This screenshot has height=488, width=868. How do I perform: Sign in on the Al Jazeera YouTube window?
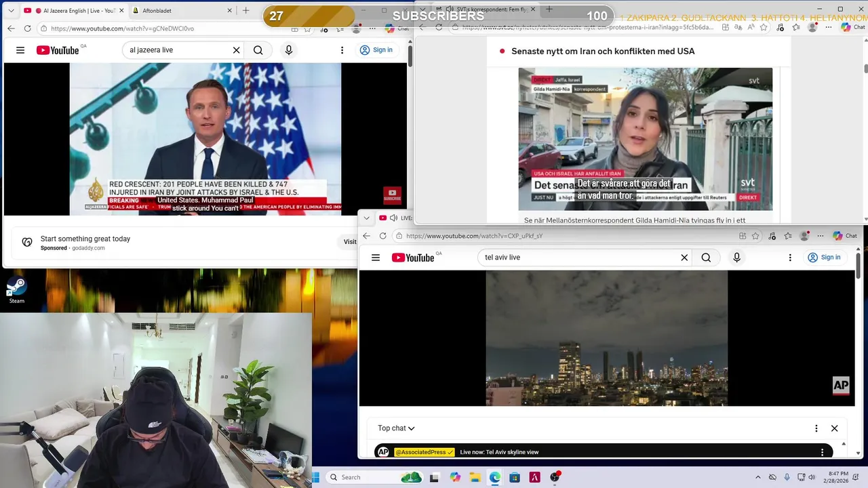pos(376,50)
